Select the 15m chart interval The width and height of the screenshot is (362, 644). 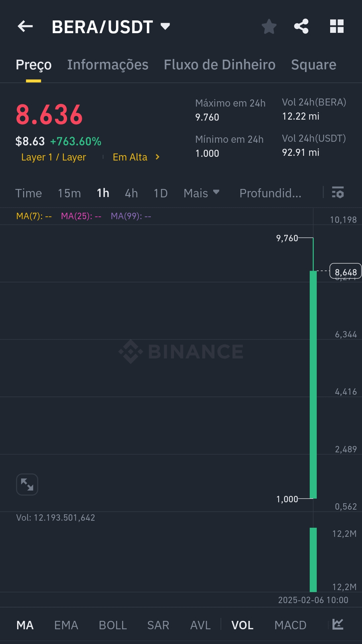[69, 193]
